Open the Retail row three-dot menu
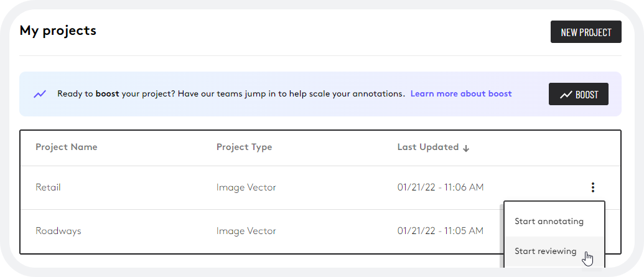The height and width of the screenshot is (277, 644). pos(592,188)
